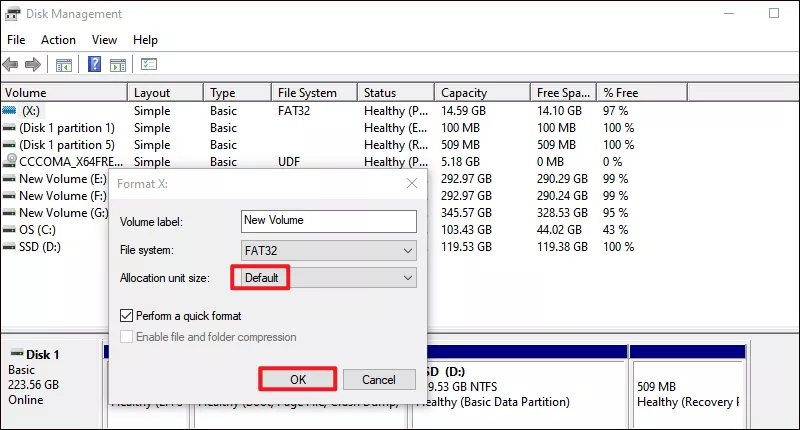Select the New Volume (F:) row
This screenshot has height=430, width=800.
63,195
